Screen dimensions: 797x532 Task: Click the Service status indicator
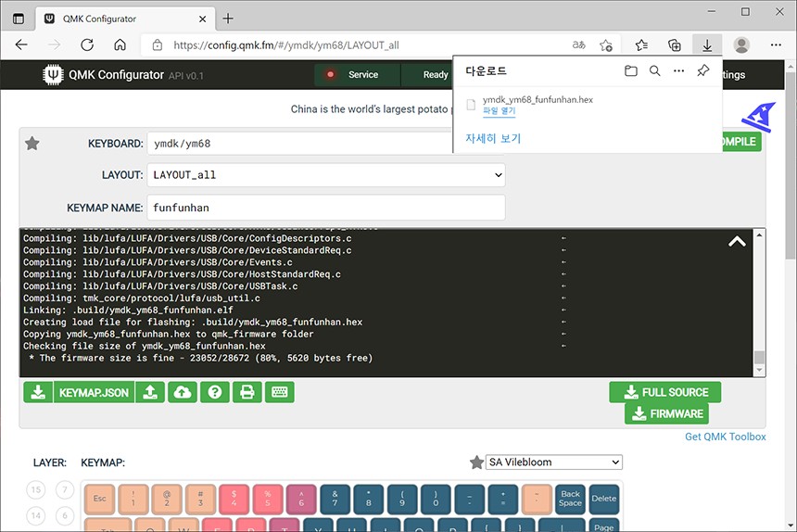pos(358,75)
